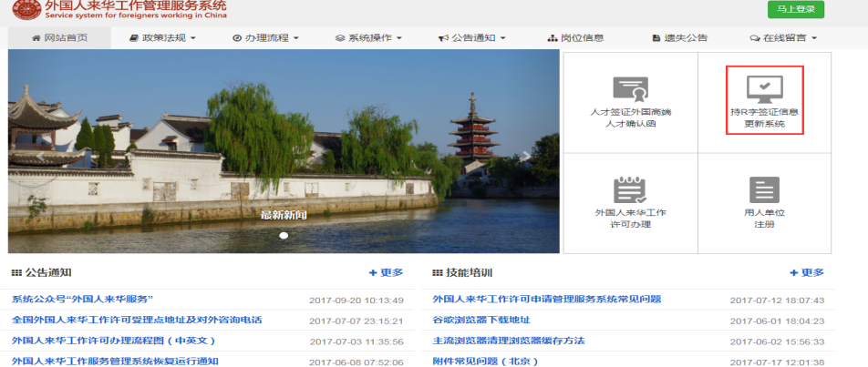Image resolution: width=868 pixels, height=367 pixels.
Task: Click date 2017-09-20 10:13:49
Action: point(356,301)
